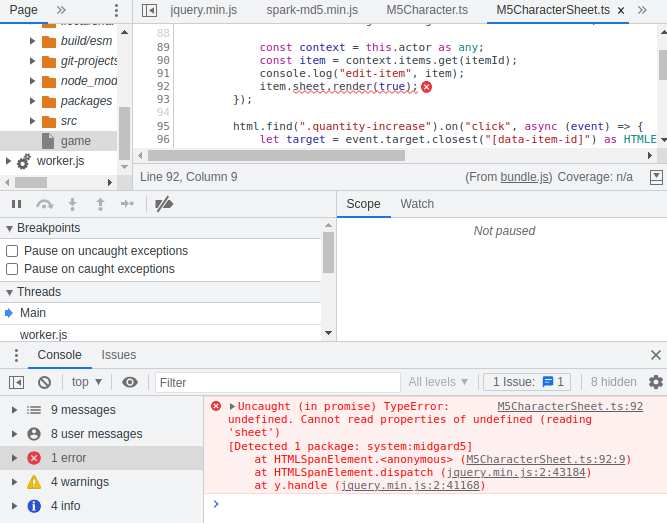Toggle the deactivate breakpoints icon
667x523 pixels.
[x=164, y=204]
